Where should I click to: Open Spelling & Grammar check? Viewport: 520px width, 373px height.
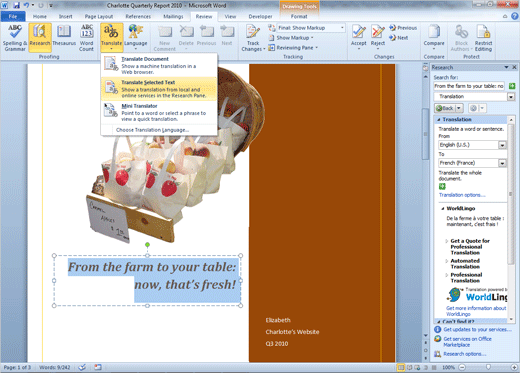(15, 38)
